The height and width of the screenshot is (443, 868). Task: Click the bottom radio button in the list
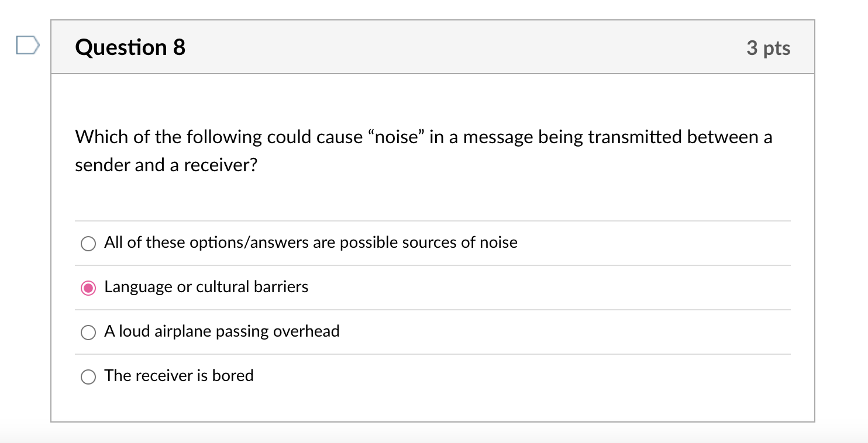[88, 376]
